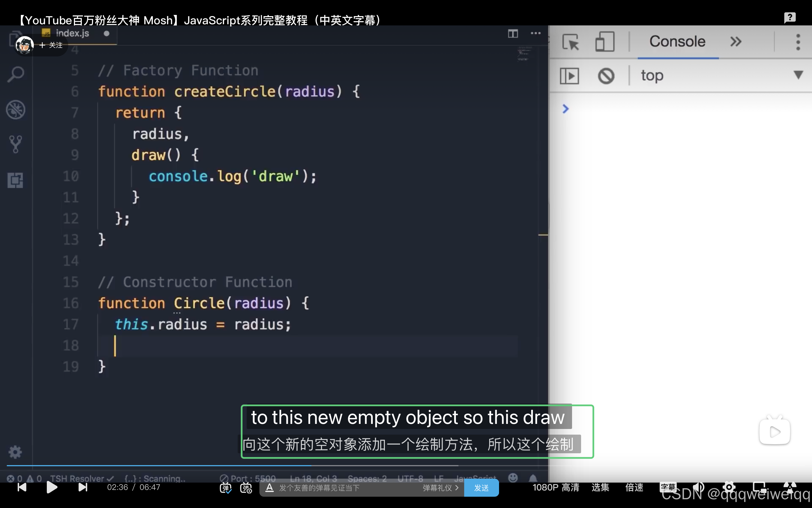Click the 'draw' string literal

(275, 176)
